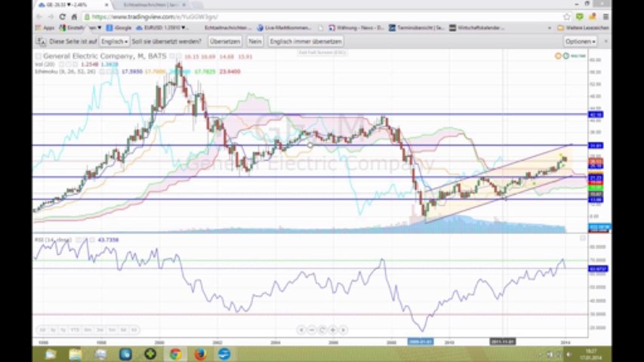Image resolution: width=644 pixels, height=362 pixels.
Task: Click the chart reset button in navigation controls
Action: [x=322, y=330]
